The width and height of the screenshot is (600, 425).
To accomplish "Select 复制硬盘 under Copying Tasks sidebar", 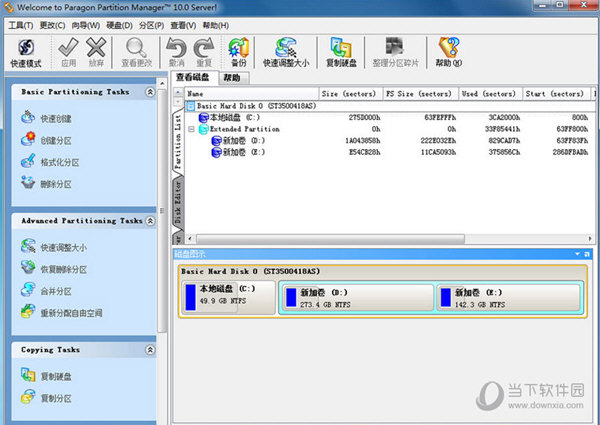I will coord(46,376).
